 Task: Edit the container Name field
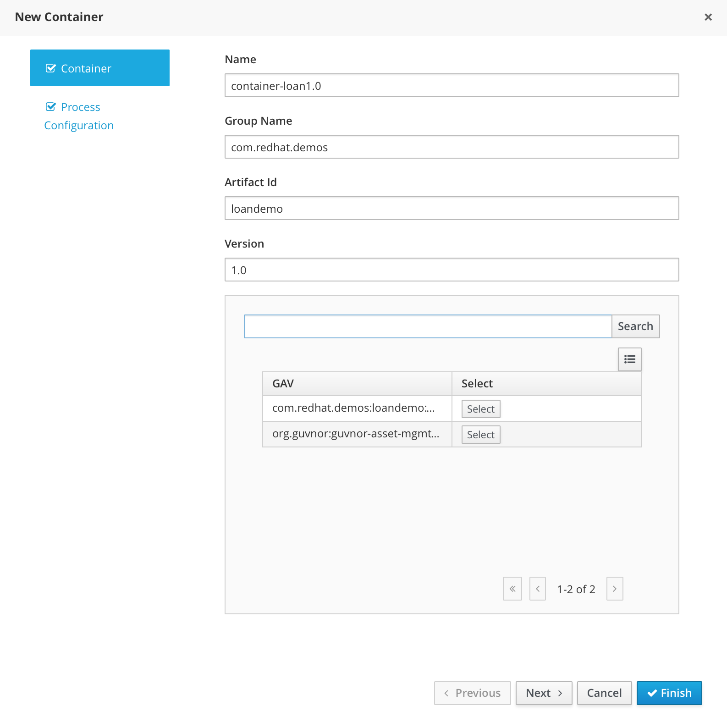point(452,85)
